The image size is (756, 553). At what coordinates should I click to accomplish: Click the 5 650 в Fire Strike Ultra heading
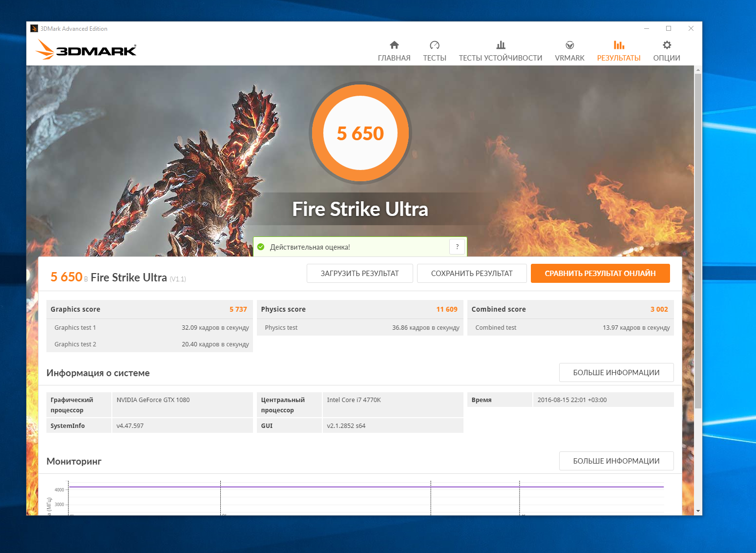(118, 277)
